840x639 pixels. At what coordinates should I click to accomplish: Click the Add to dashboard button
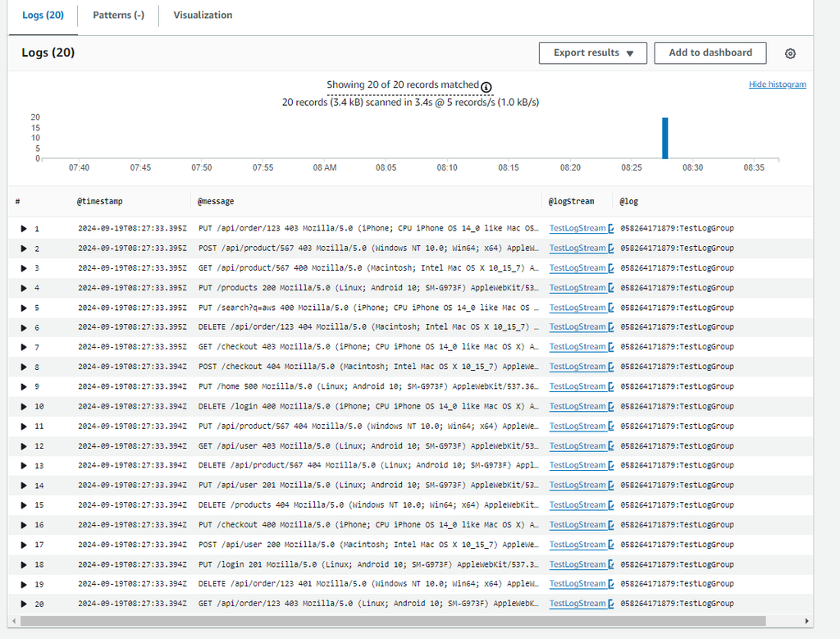(710, 52)
